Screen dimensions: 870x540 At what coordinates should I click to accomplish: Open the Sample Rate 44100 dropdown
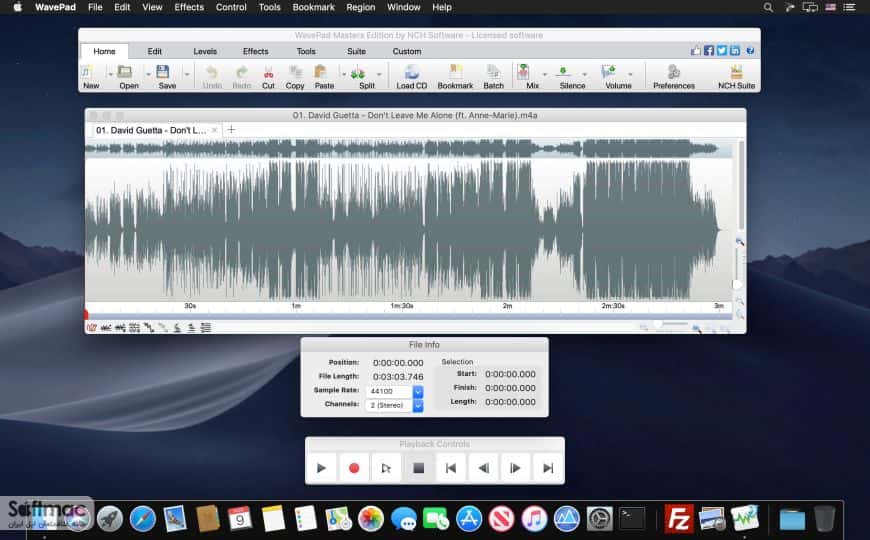pos(418,391)
